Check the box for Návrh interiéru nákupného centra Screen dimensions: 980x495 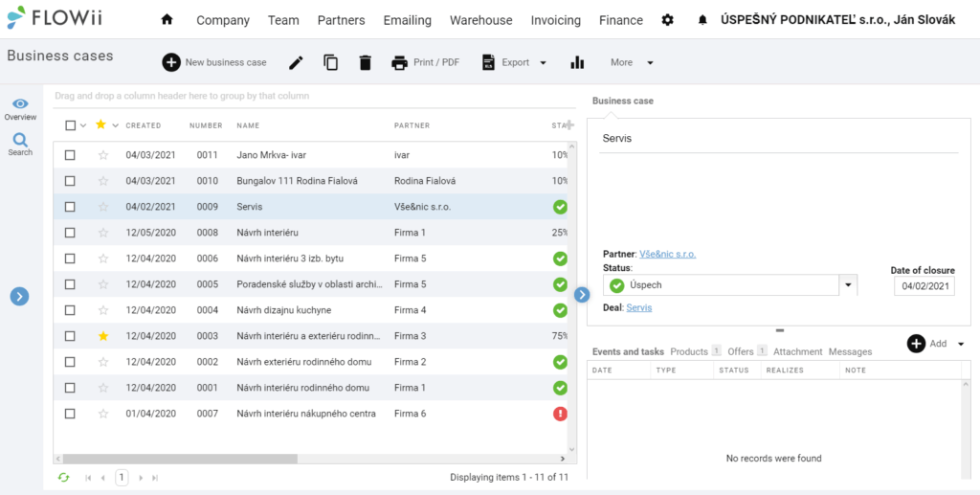tap(70, 414)
